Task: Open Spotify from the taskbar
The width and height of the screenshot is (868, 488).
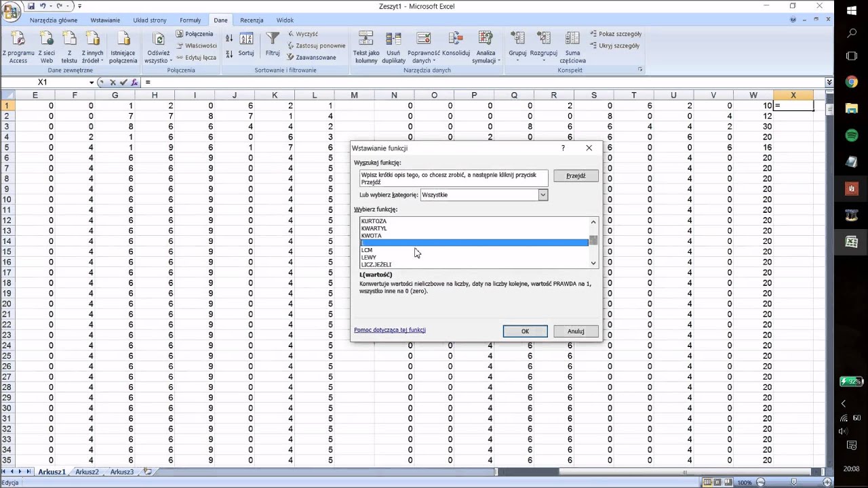Action: pyautogui.click(x=852, y=136)
